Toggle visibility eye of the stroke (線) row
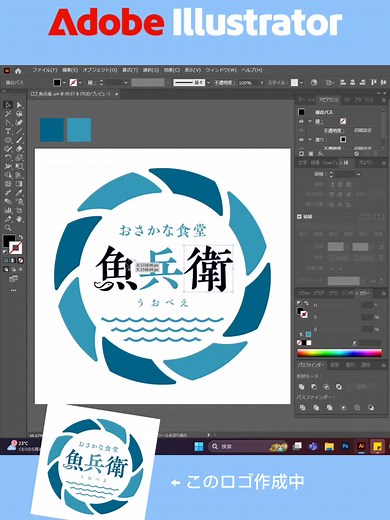Viewport: 390px width, 520px height. 301,121
